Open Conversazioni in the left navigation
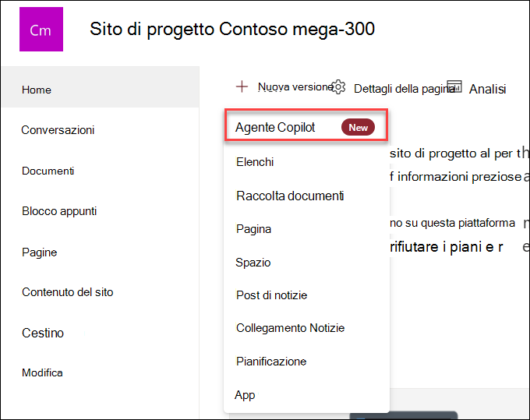 [58, 130]
